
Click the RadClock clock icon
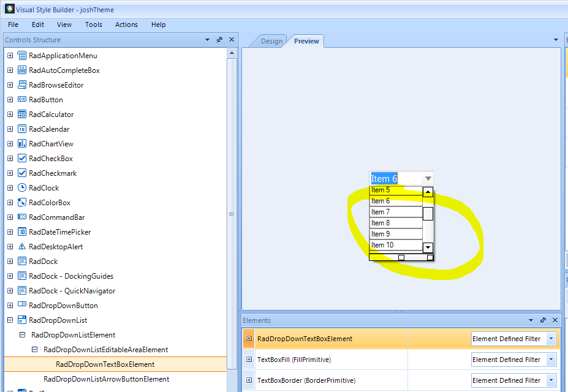[22, 187]
